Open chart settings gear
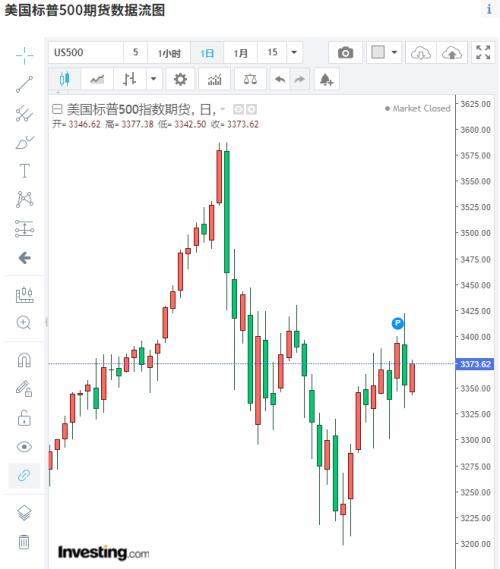This screenshot has height=569, width=500. coord(180,79)
